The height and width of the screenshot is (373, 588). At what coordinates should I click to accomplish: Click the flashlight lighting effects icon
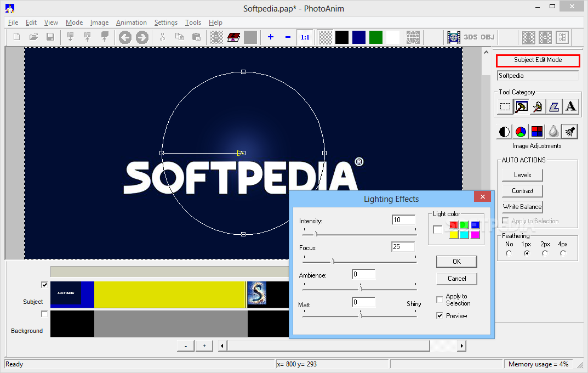[570, 132]
